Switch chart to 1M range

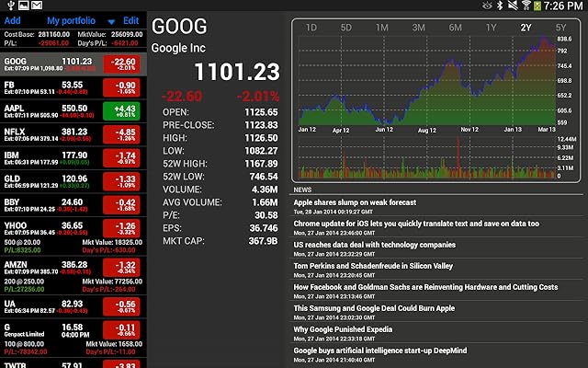pyautogui.click(x=382, y=28)
